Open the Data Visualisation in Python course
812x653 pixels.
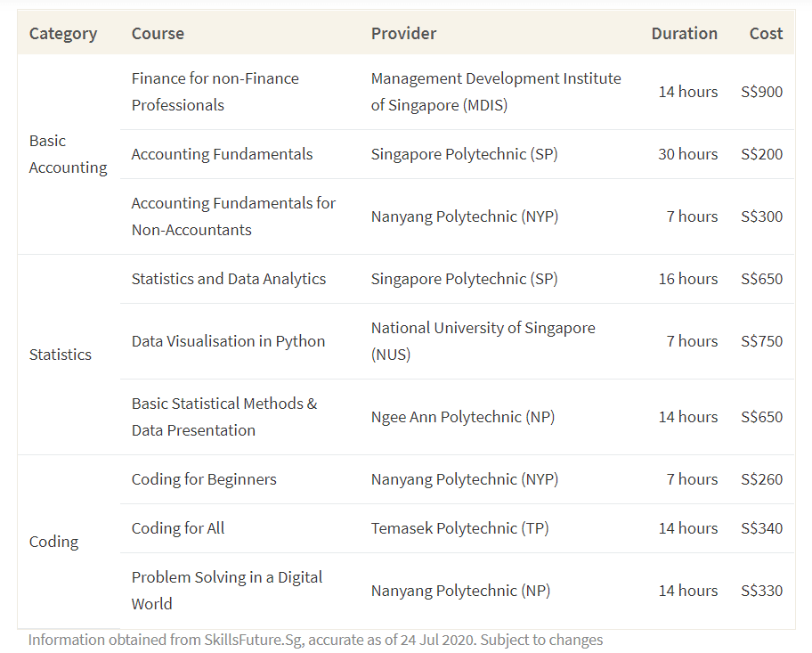227,340
